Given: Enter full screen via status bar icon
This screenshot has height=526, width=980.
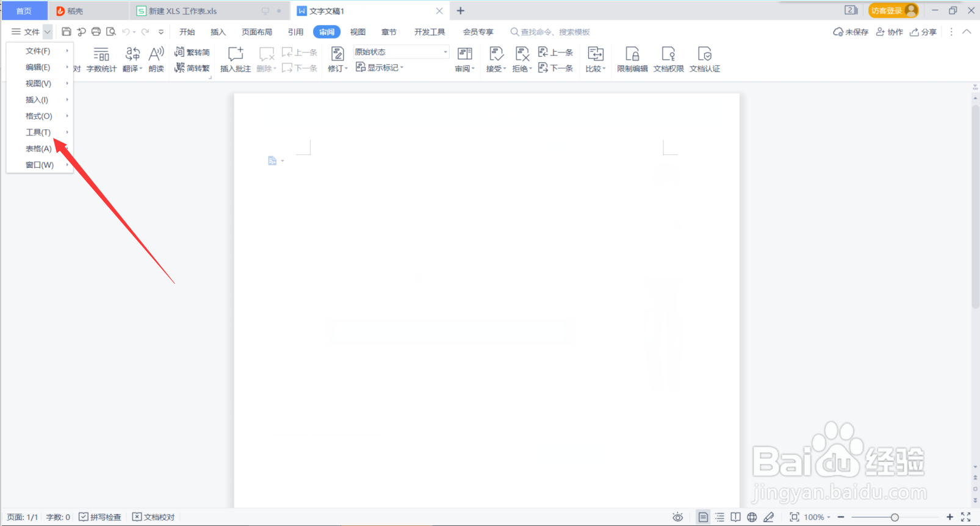Looking at the screenshot, I should pos(965,517).
